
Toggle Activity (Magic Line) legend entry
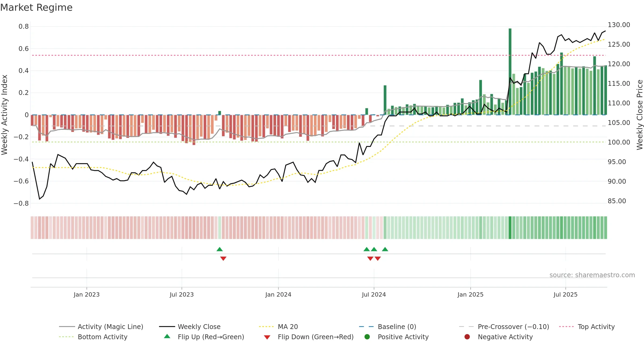[x=101, y=327]
